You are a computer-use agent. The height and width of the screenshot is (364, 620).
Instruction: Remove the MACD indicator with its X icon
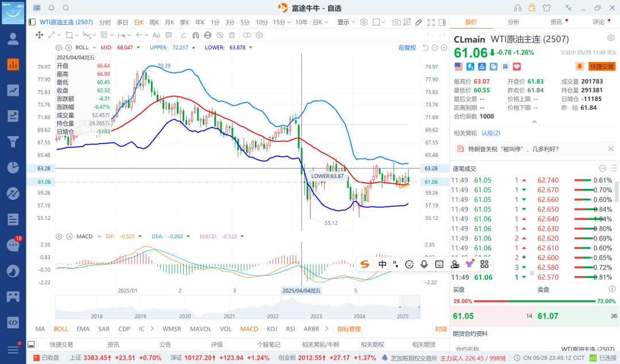click(x=69, y=237)
